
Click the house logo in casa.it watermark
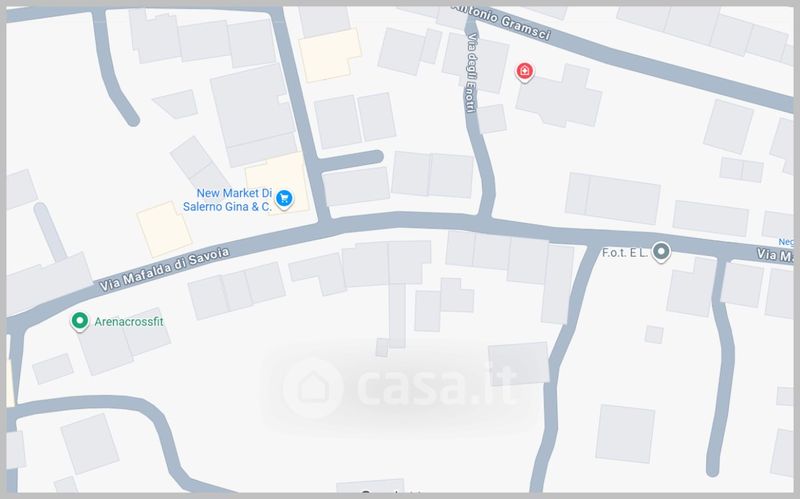click(313, 387)
